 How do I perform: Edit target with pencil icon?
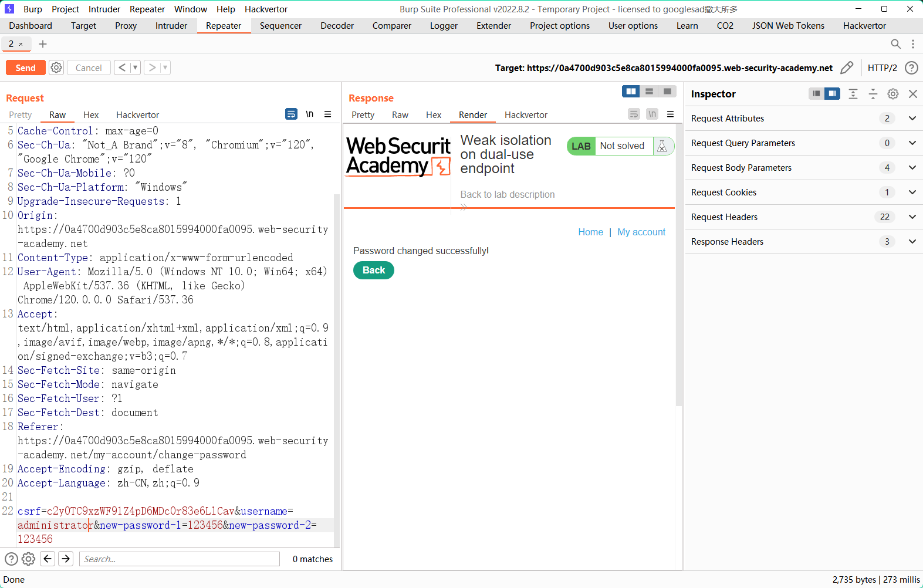click(847, 67)
